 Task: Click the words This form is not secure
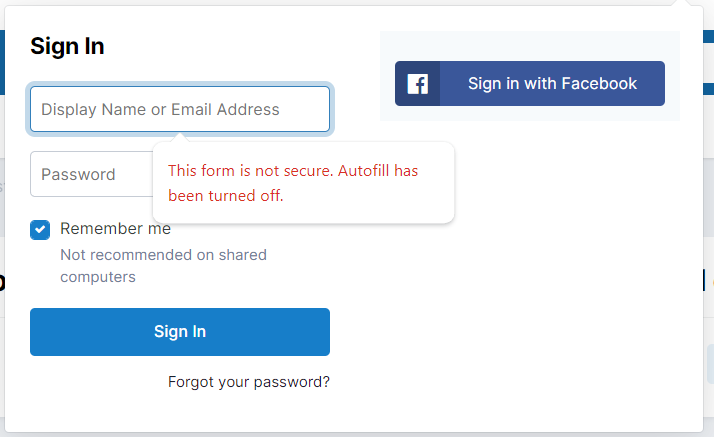coord(250,171)
